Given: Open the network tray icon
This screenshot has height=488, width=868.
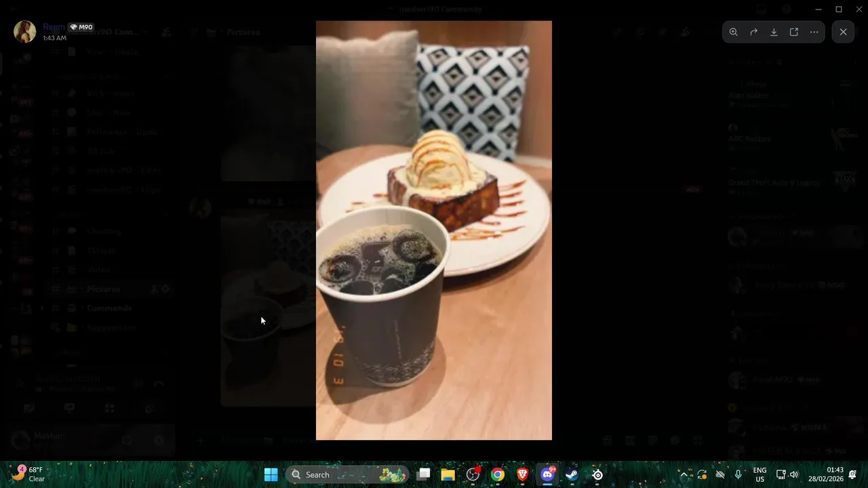Looking at the screenshot, I should [781, 474].
